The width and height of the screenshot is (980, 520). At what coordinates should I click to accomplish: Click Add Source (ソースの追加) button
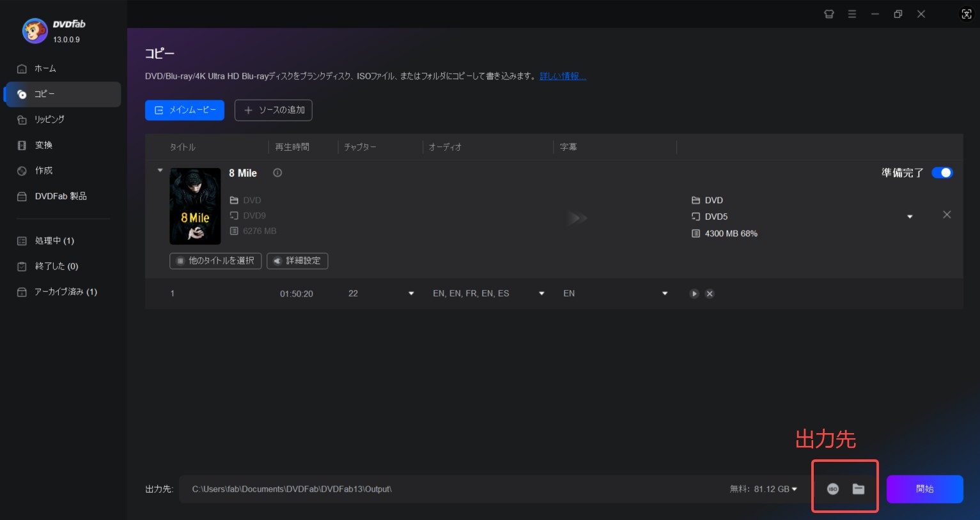[274, 110]
